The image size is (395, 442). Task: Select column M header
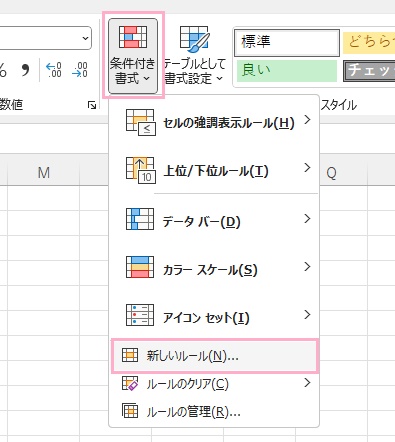[43, 172]
